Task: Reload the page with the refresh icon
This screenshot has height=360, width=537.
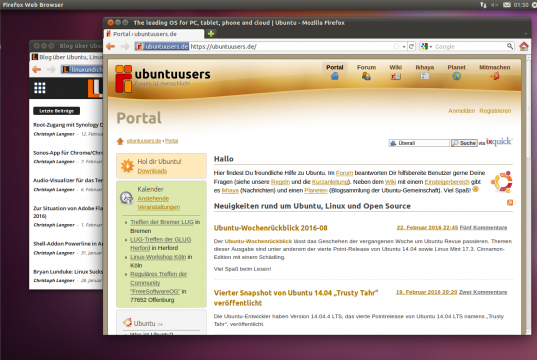Action: [411, 46]
